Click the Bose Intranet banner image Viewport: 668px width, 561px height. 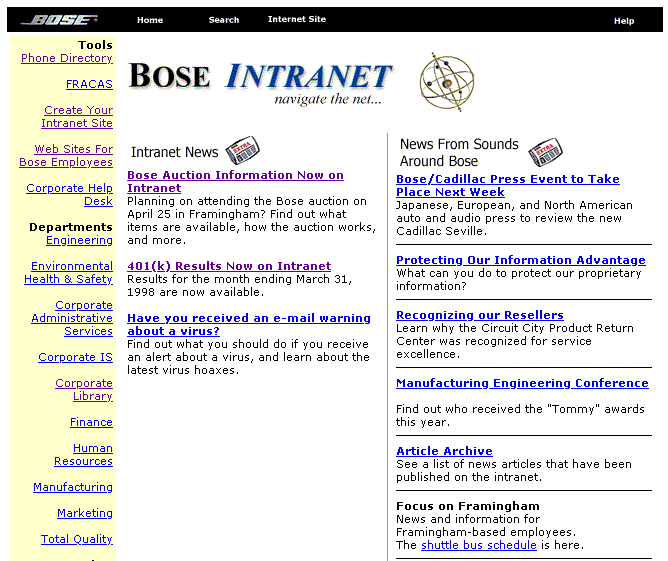[262, 82]
